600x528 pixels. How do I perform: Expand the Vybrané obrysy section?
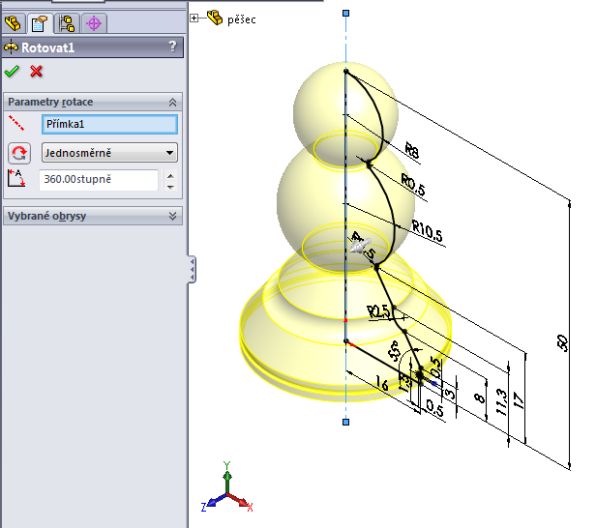point(172,215)
